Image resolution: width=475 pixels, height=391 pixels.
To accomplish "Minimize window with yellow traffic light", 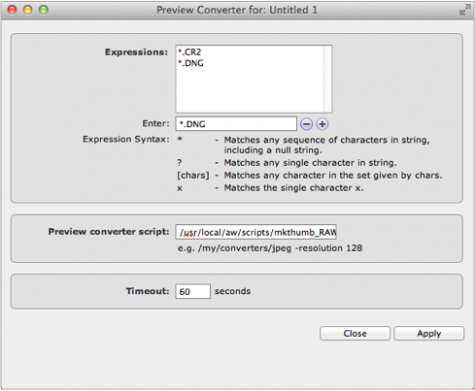I will (x=28, y=10).
